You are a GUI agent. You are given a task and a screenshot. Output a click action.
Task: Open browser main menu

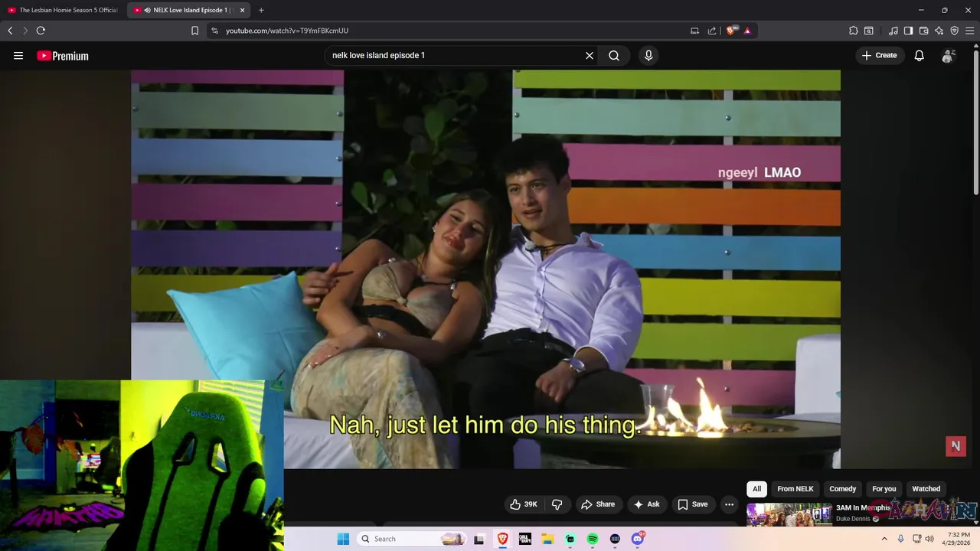(x=970, y=31)
